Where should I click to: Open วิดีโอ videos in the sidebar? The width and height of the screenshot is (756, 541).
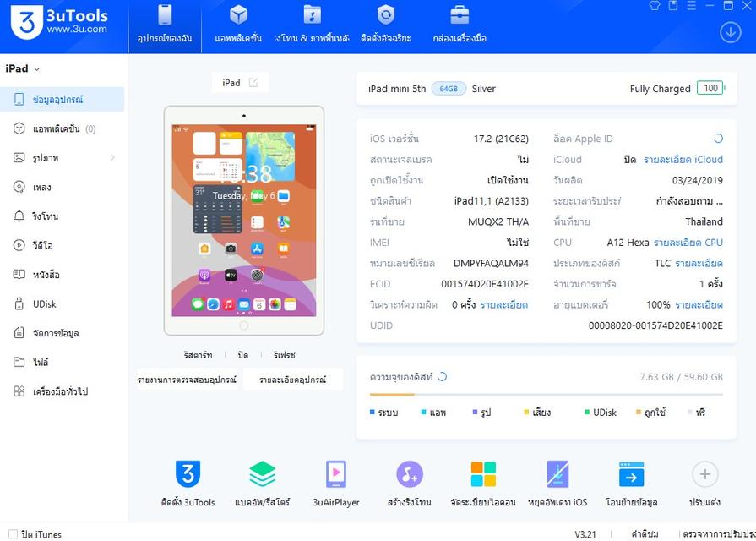coord(63,246)
